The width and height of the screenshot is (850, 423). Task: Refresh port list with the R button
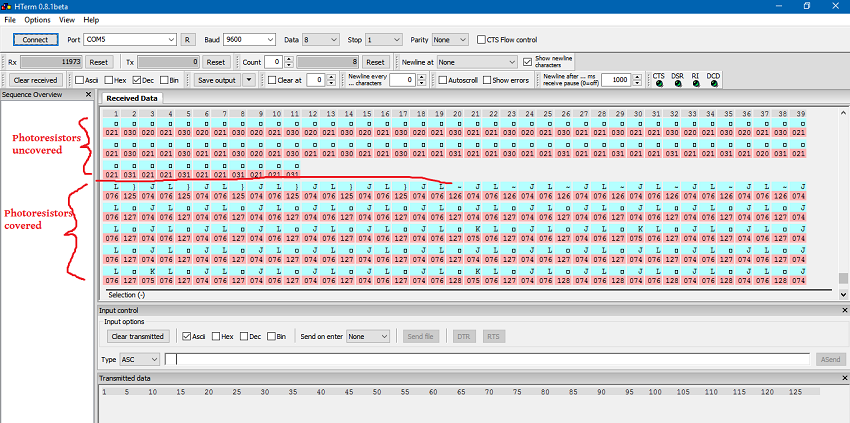[188, 40]
